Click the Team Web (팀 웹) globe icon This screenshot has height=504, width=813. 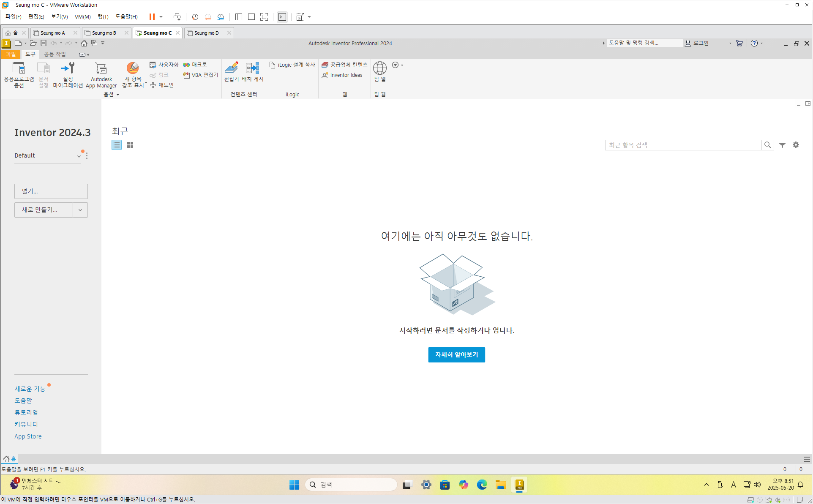tap(379, 69)
